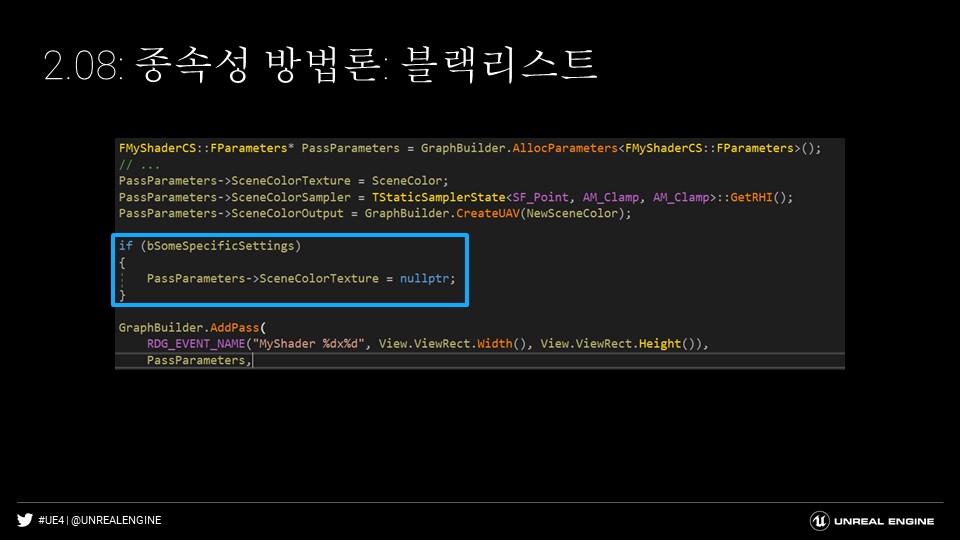This screenshot has height=540, width=960.
Task: Click the Unreal Engine logo icon
Action: click(819, 521)
